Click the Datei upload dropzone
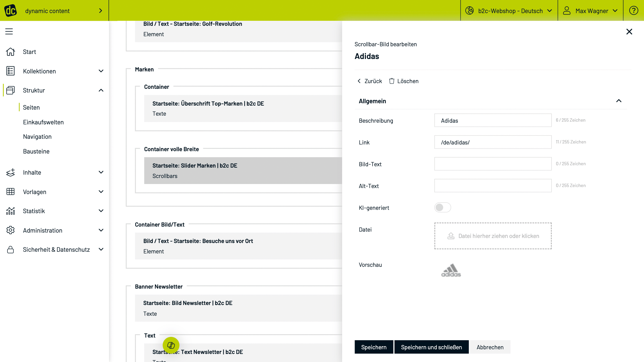The height and width of the screenshot is (362, 644). click(493, 236)
